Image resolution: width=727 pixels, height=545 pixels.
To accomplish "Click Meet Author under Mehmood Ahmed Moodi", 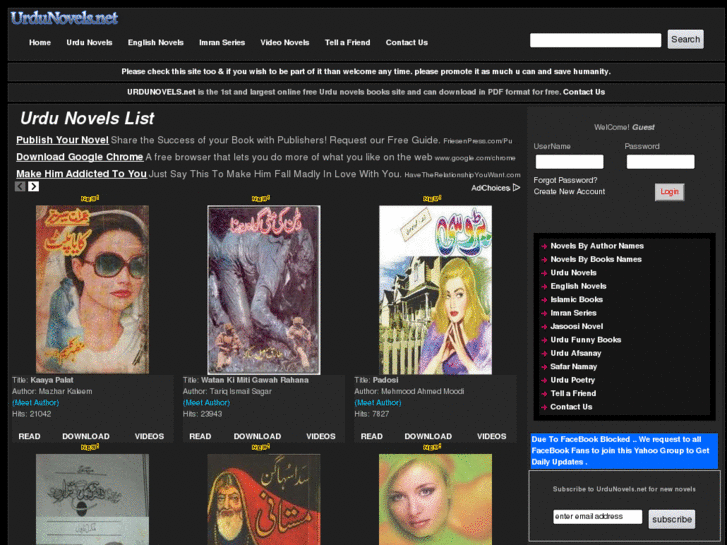I will click(x=378, y=403).
